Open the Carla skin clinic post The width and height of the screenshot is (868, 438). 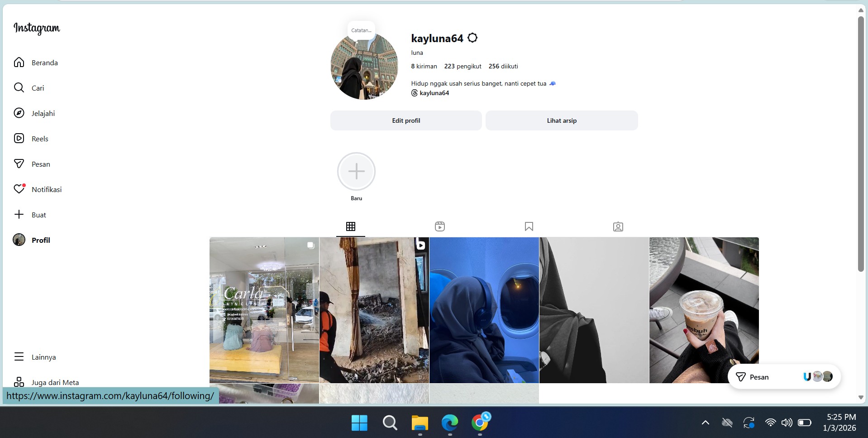264,310
